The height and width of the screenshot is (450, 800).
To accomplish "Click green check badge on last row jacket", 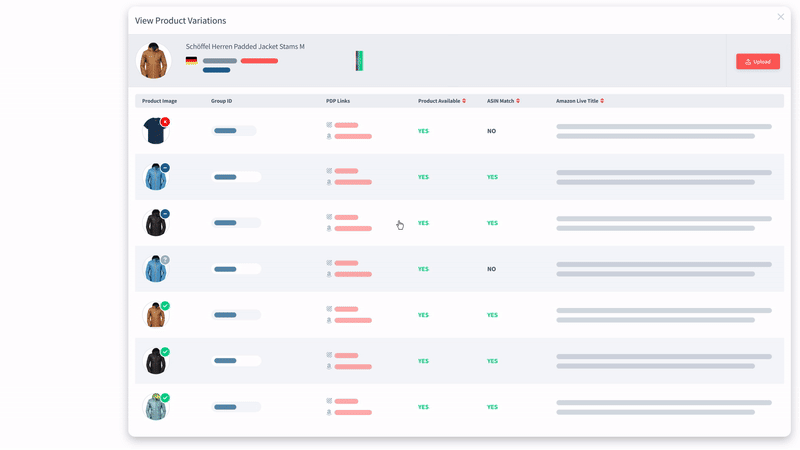I will [x=165, y=398].
